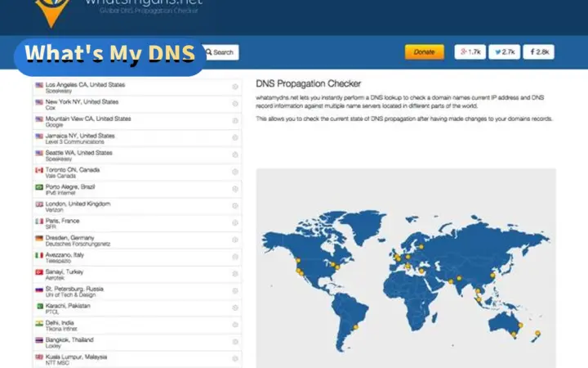Image resolution: width=588 pixels, height=368 pixels.
Task: Click the Twitter 2.7k share button
Action: coord(505,52)
